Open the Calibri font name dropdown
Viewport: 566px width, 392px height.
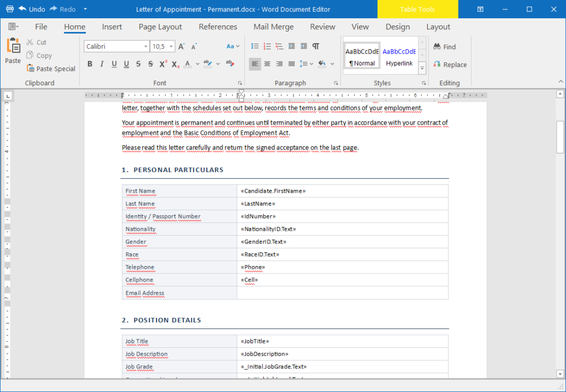(x=145, y=46)
